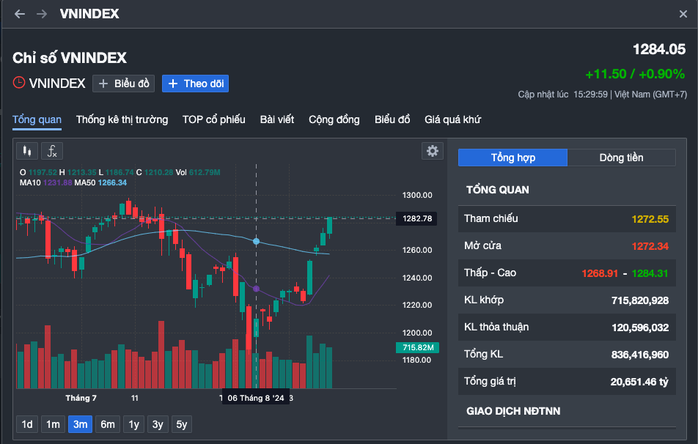Screen dimensions: 698x444
Task: Click the red clock icon beside VNINDEX
Action: 19,83
